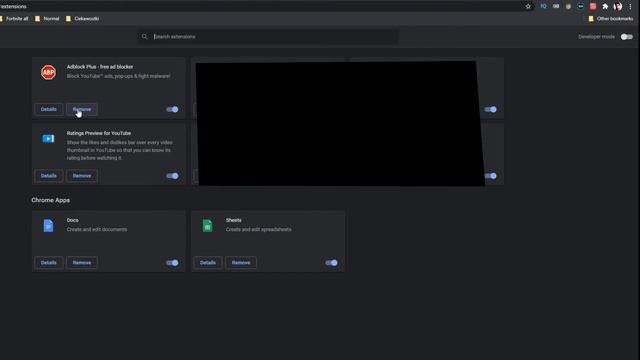Remove the Adblock Plus extension
The height and width of the screenshot is (360, 640).
[82, 109]
